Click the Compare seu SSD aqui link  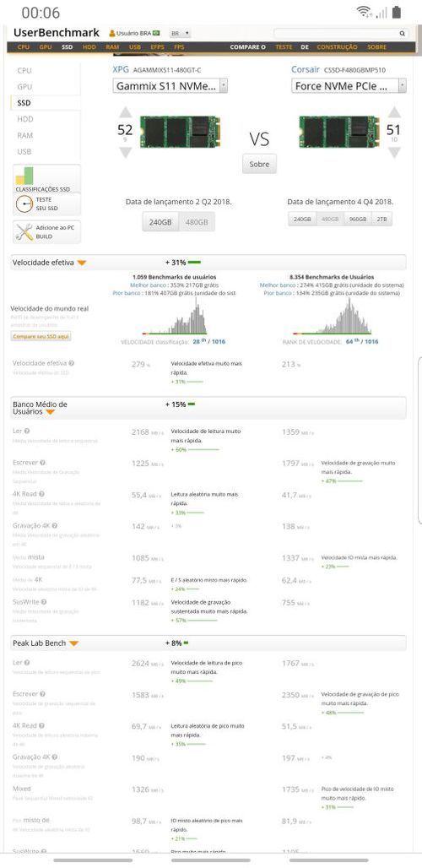click(41, 337)
